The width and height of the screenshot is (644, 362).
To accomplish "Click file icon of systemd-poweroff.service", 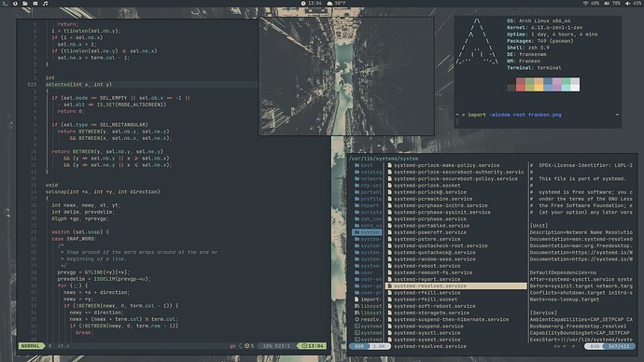I will (390, 232).
